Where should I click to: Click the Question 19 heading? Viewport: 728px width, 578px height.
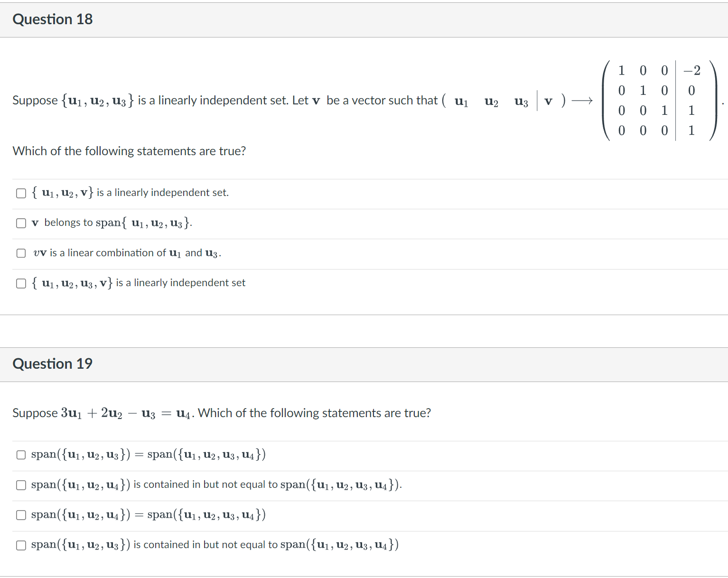pyautogui.click(x=53, y=364)
